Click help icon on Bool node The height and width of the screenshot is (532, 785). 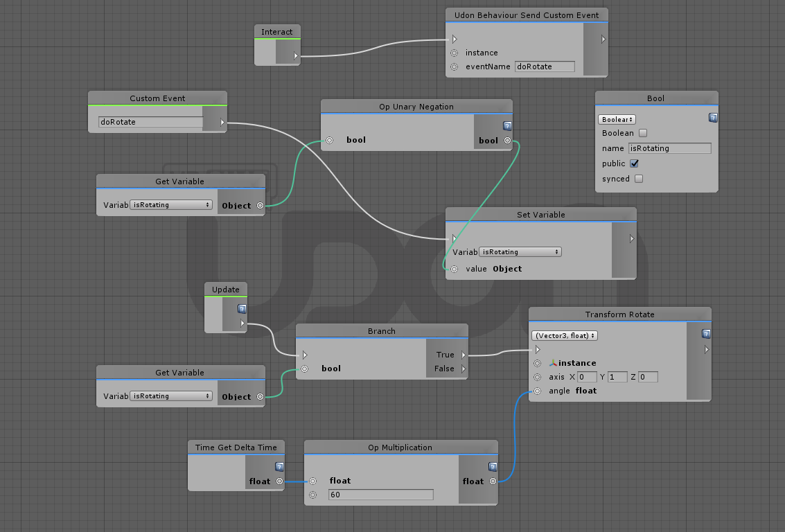(x=713, y=118)
